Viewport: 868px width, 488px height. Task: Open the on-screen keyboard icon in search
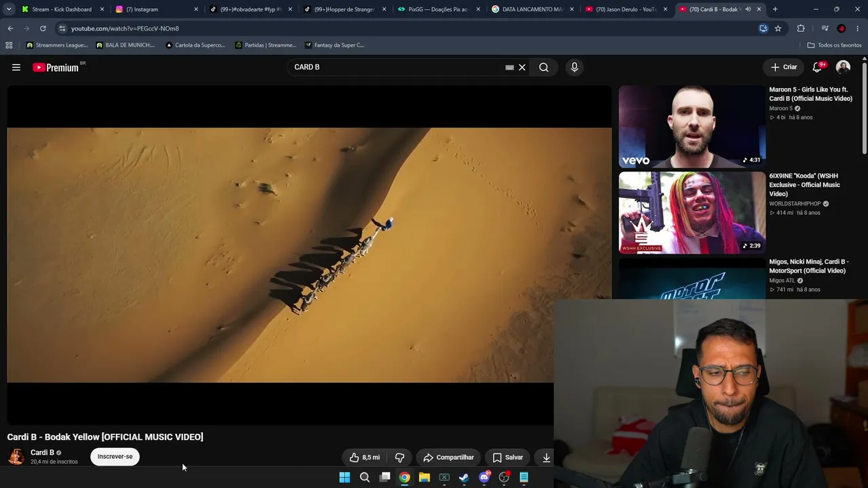[x=509, y=67]
